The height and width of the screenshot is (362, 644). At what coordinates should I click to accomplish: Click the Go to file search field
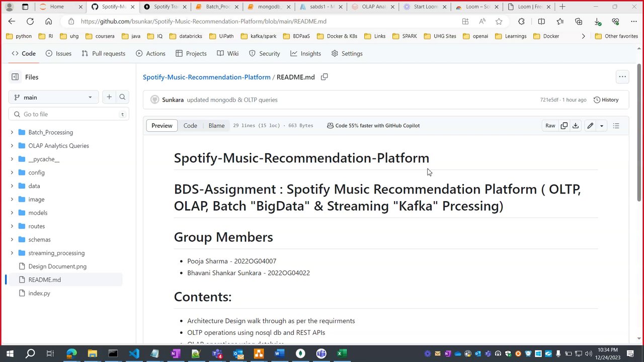click(x=68, y=114)
